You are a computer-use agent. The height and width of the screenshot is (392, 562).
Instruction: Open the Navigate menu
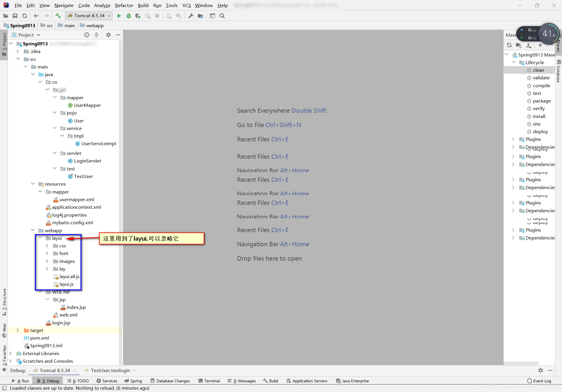(64, 5)
